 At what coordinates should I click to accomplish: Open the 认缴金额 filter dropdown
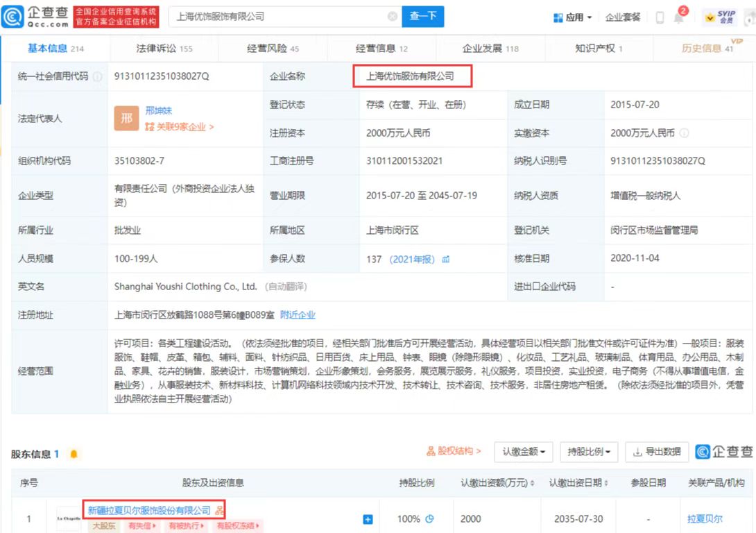[524, 452]
